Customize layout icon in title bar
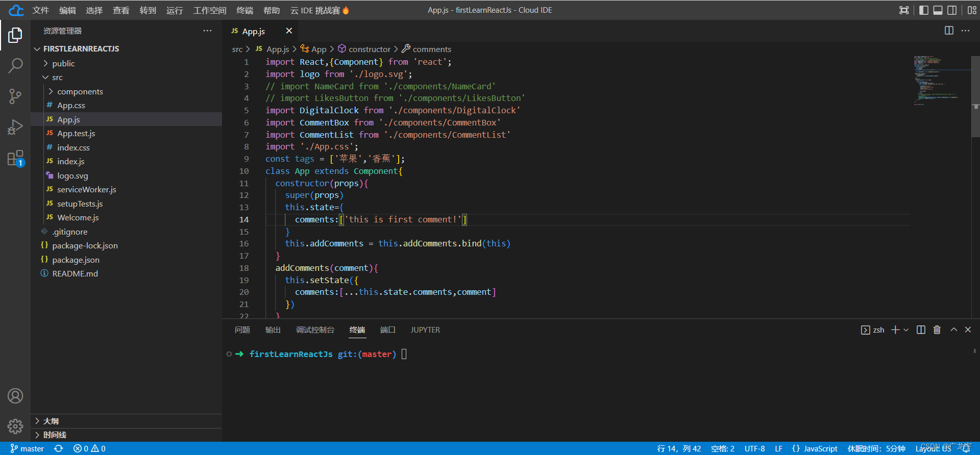980x455 pixels. pos(972,10)
